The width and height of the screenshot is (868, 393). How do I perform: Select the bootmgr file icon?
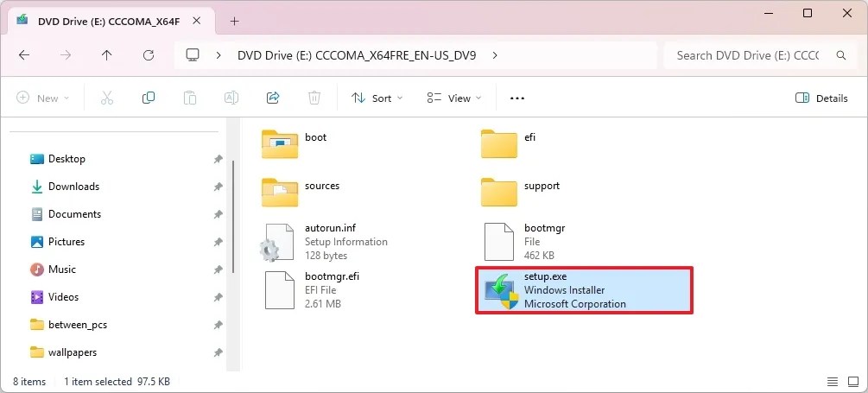tap(498, 242)
